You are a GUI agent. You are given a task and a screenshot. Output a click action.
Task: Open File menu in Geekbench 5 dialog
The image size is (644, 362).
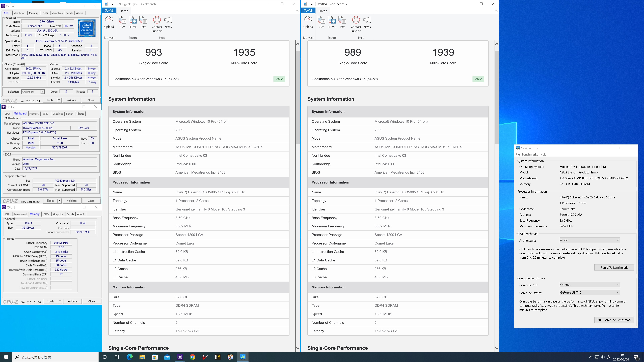click(518, 154)
